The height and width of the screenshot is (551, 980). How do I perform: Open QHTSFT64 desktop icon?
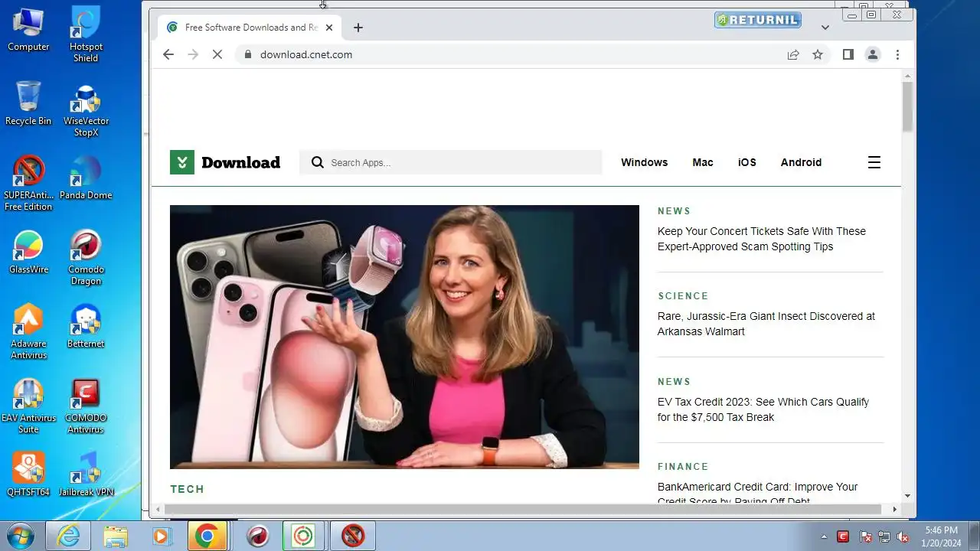coord(28,474)
